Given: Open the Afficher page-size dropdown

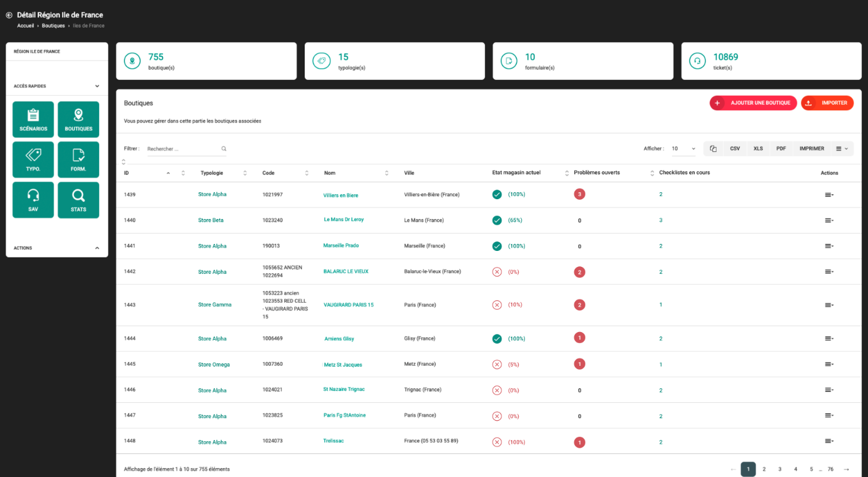Looking at the screenshot, I should [683, 148].
